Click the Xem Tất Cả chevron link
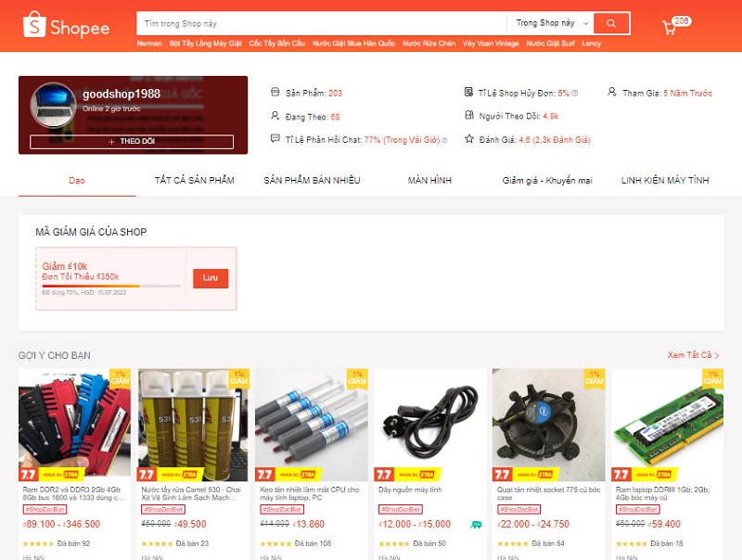The width and height of the screenshot is (742, 560). [x=693, y=355]
